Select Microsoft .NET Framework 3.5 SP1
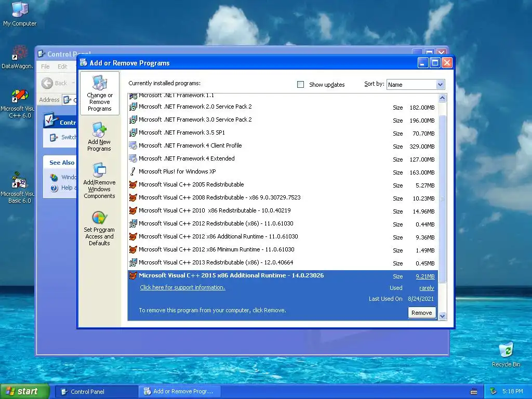The width and height of the screenshot is (532, 399). 283,132
